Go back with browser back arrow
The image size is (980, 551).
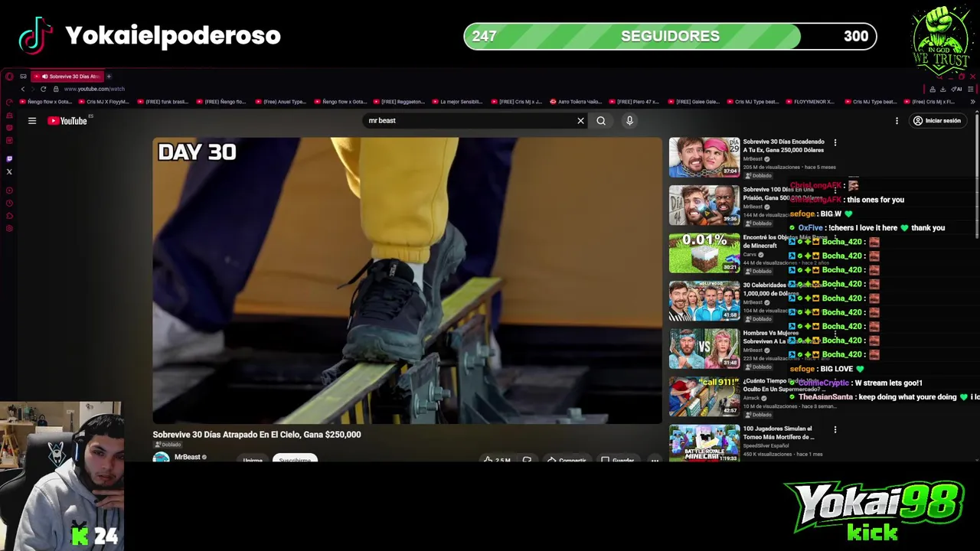tap(22, 89)
